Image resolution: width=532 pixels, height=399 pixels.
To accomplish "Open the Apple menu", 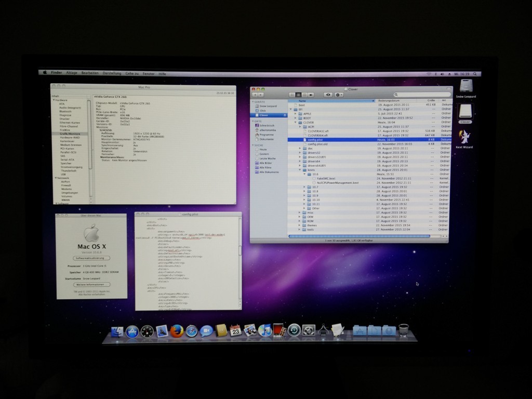I will tap(45, 72).
